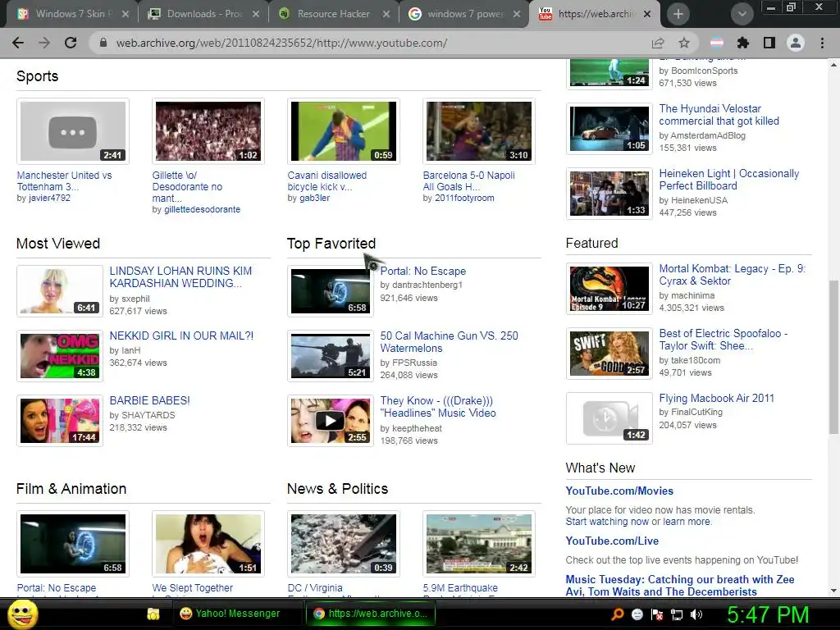Open BARBIE BABES video link

[x=149, y=400]
